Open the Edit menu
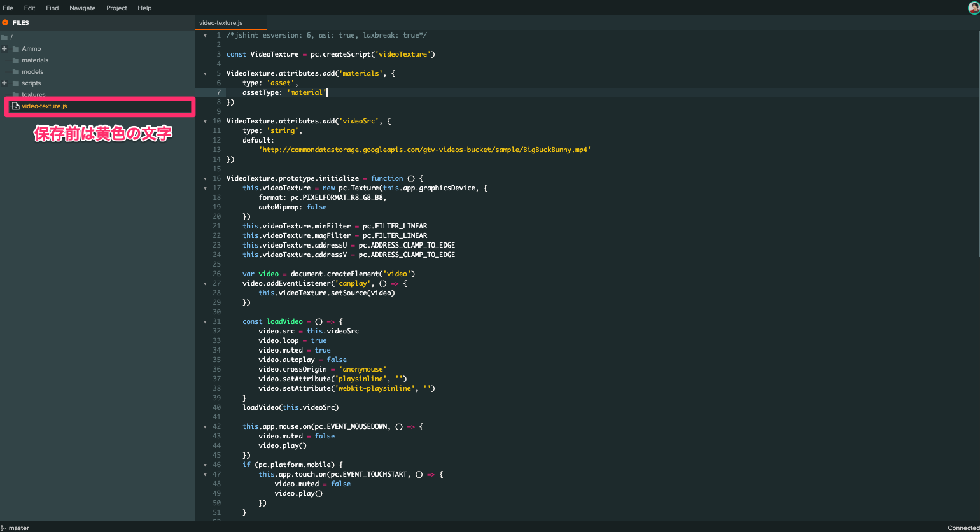This screenshot has height=532, width=980. point(30,8)
